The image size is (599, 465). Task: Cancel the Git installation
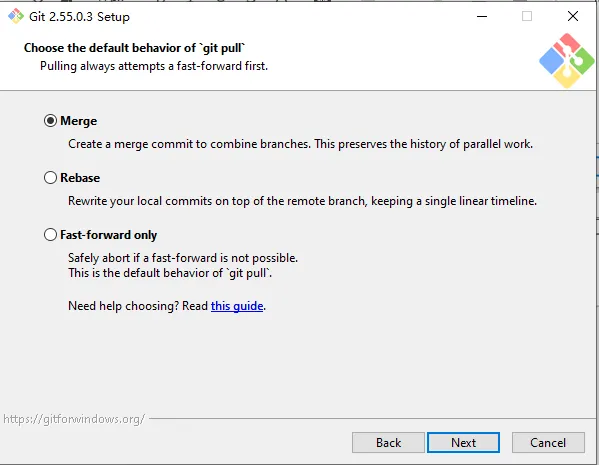[x=548, y=442]
